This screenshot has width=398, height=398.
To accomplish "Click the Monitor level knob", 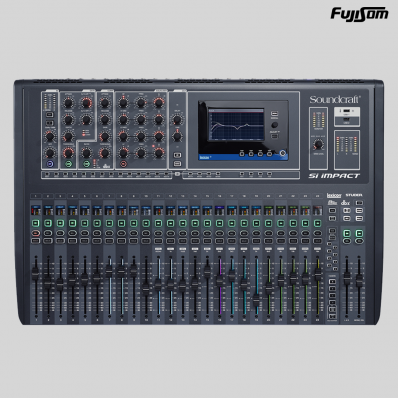I will pos(319,144).
